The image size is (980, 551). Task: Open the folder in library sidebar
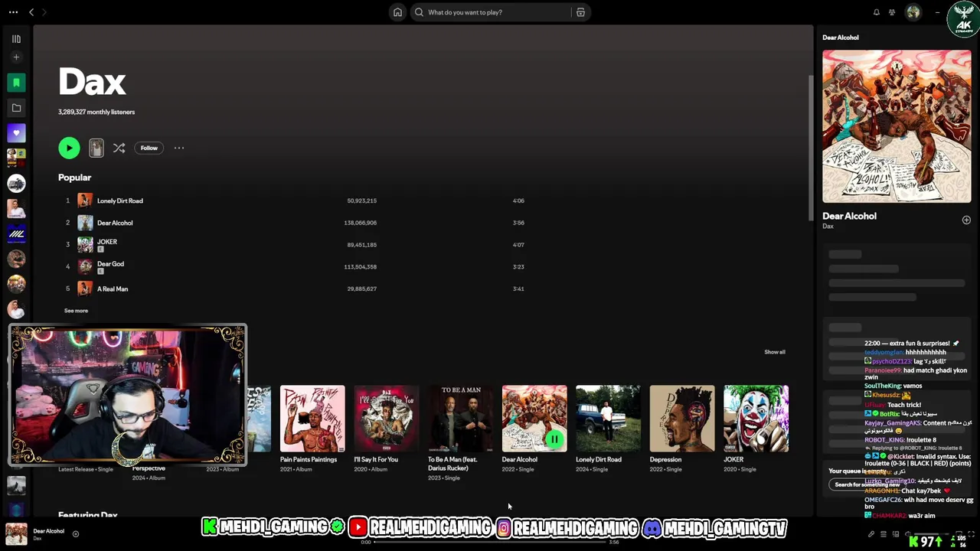coord(16,108)
